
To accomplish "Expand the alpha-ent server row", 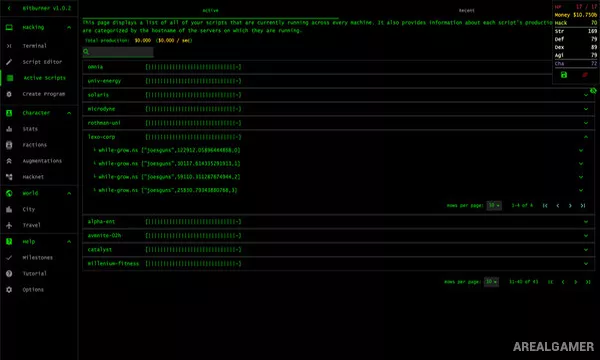I will click(586, 222).
